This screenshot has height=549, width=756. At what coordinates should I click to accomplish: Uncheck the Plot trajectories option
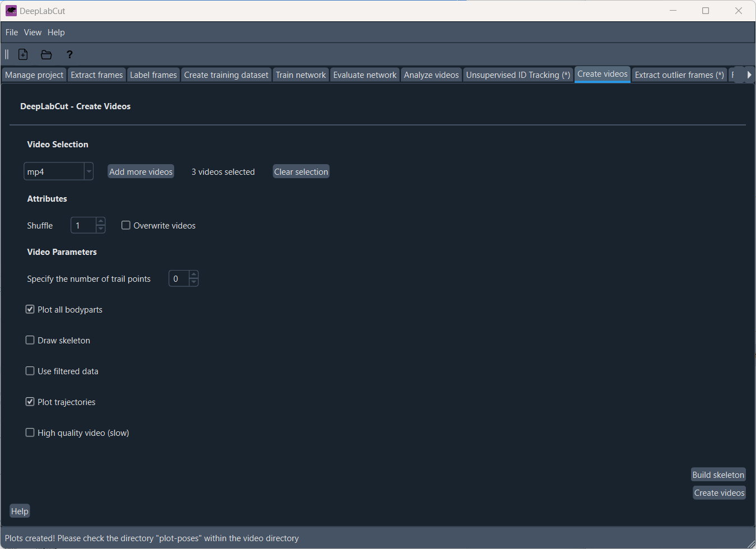tap(30, 402)
